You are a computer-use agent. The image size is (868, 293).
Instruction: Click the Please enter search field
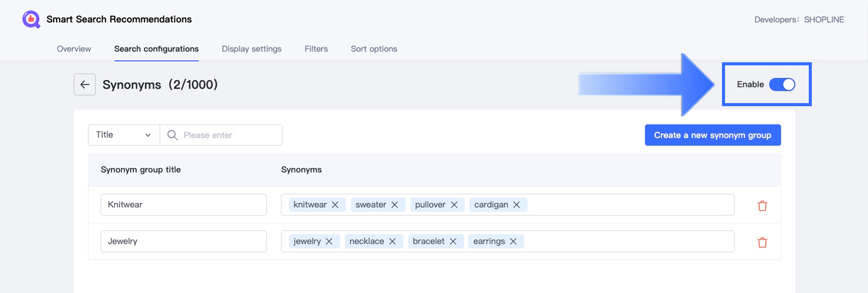pos(229,135)
